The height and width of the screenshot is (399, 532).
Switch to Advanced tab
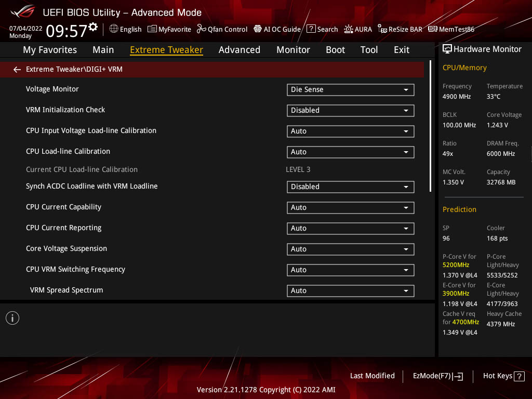click(240, 50)
